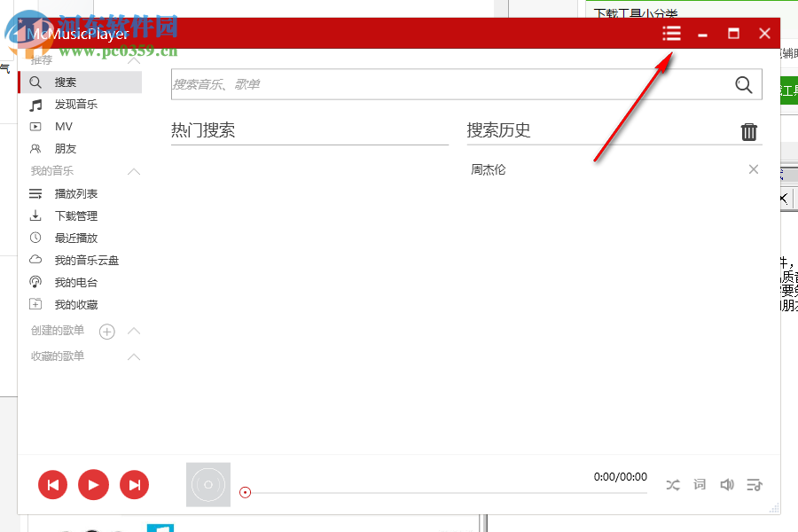Toggle the lyrics display button
This screenshot has width=798, height=532.
coord(700,485)
